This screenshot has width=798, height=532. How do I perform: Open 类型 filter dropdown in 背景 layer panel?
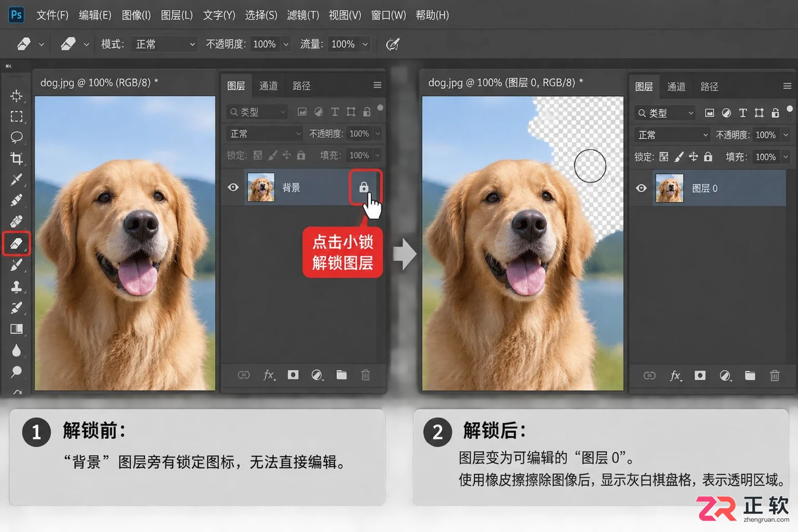tap(257, 112)
